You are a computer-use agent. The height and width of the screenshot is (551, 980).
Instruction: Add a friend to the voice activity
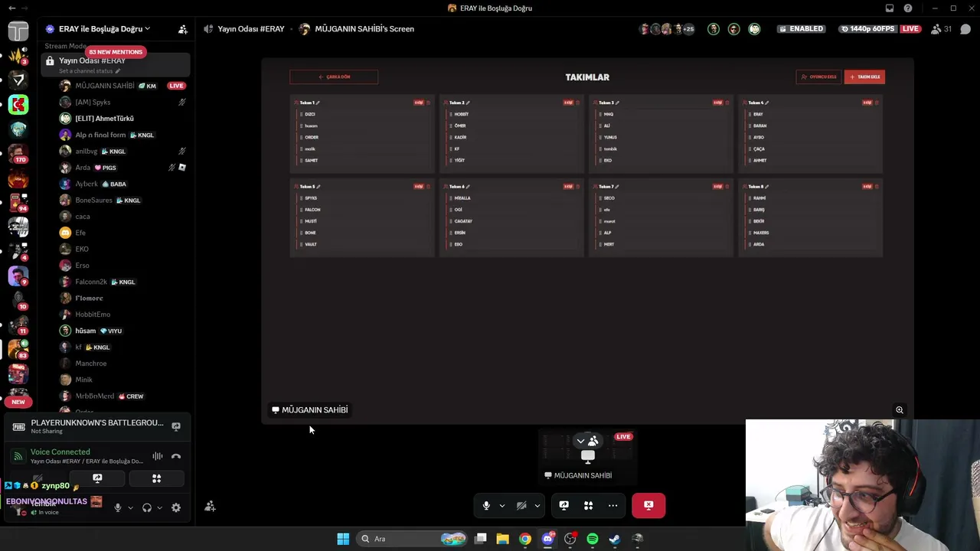click(x=210, y=506)
